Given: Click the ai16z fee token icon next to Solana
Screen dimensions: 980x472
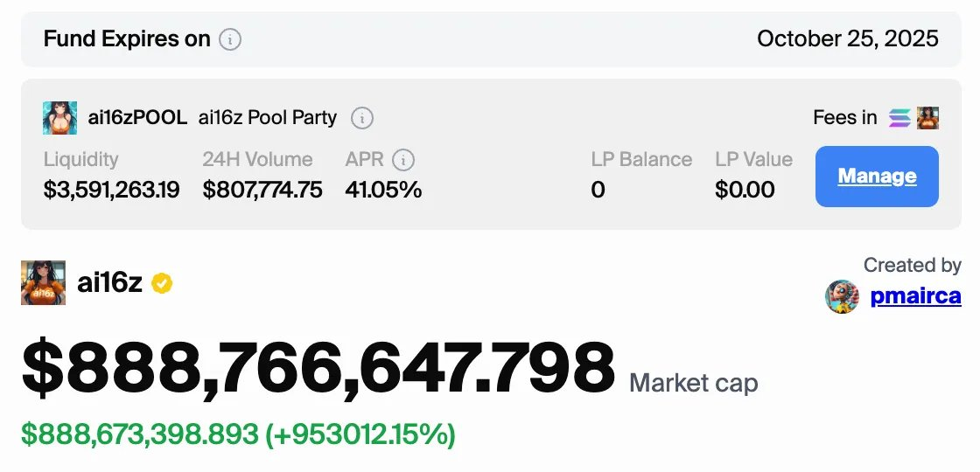Looking at the screenshot, I should coord(928,118).
